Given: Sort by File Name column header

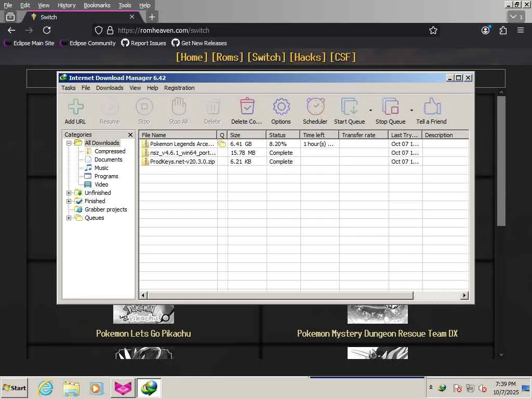Looking at the screenshot, I should coord(178,135).
